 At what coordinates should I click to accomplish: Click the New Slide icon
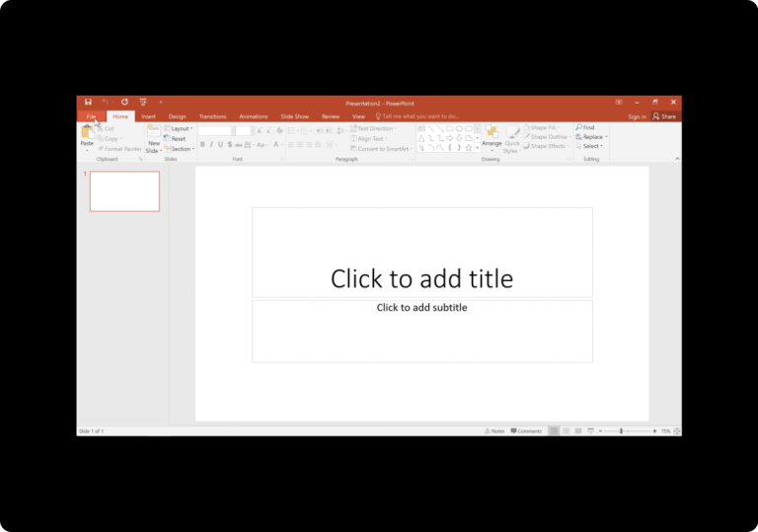coord(154,132)
